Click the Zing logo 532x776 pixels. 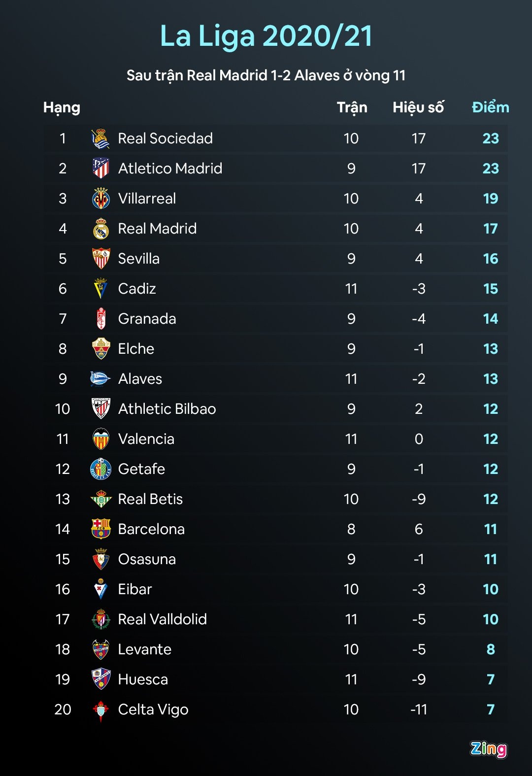(488, 749)
